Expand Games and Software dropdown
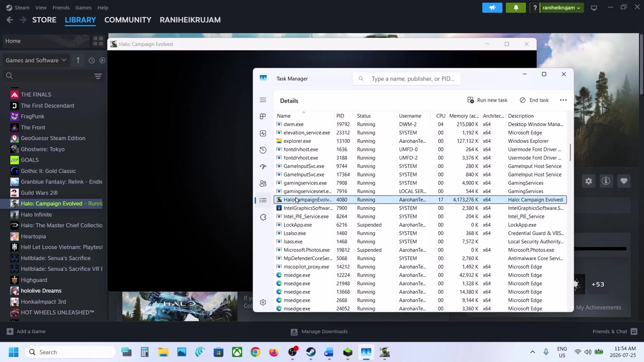644x362 pixels. click(36, 60)
